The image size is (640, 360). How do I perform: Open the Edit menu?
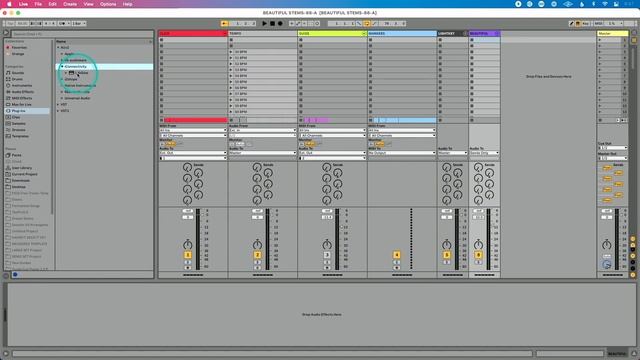tap(52, 4)
